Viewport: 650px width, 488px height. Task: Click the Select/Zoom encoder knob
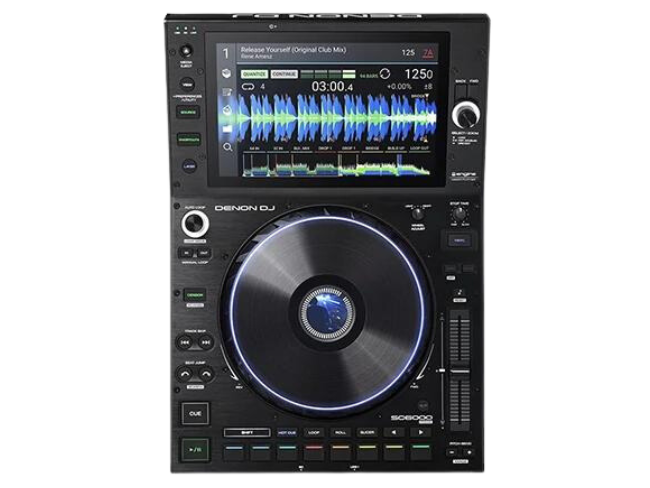coord(466,114)
